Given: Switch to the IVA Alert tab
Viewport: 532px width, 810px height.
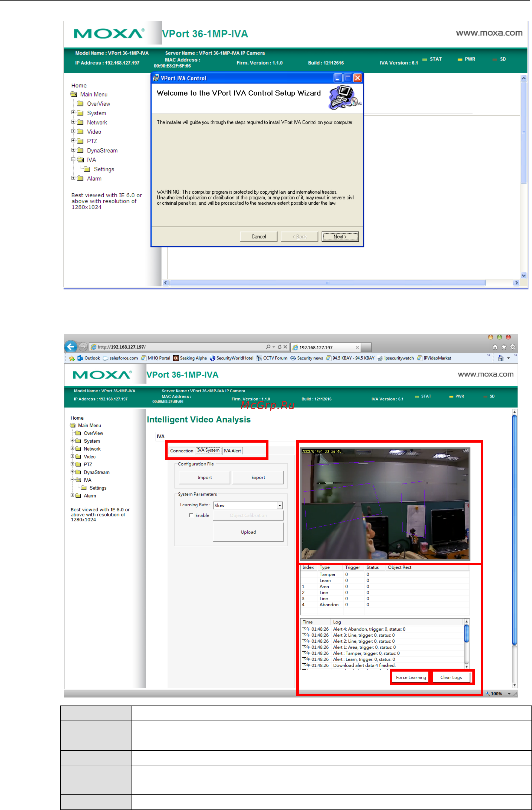Looking at the screenshot, I should 232,451.
